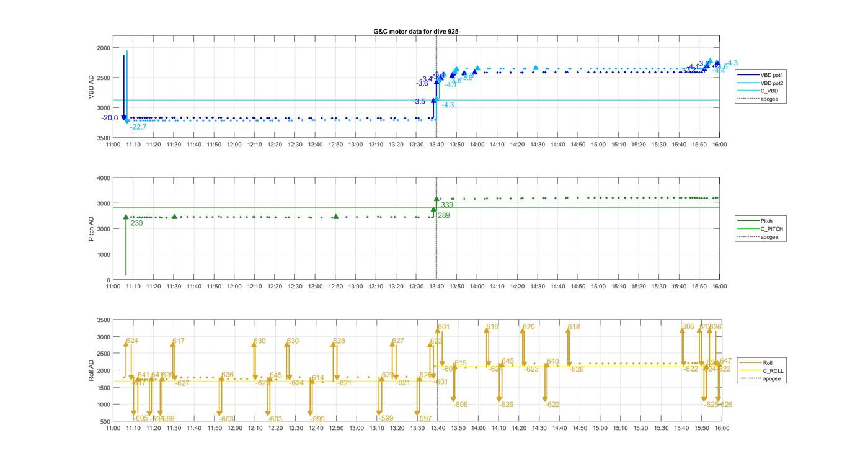The height and width of the screenshot is (474, 868).
Task: Click the "628" label in Roll plot
Action: point(339,341)
